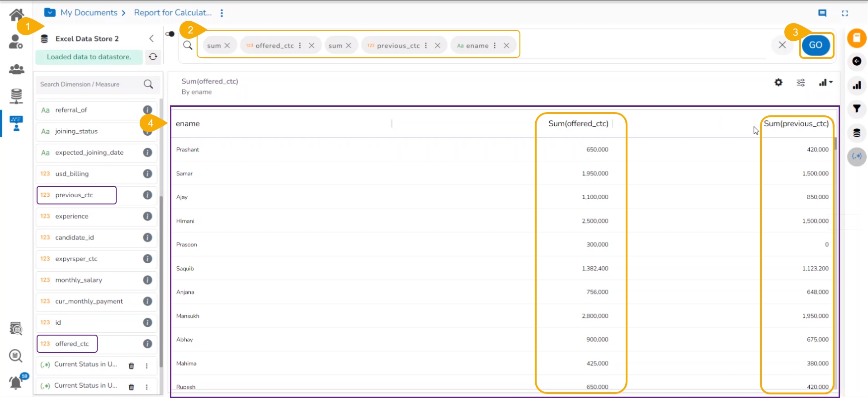Collapse the Excel Data Store panel

point(151,38)
